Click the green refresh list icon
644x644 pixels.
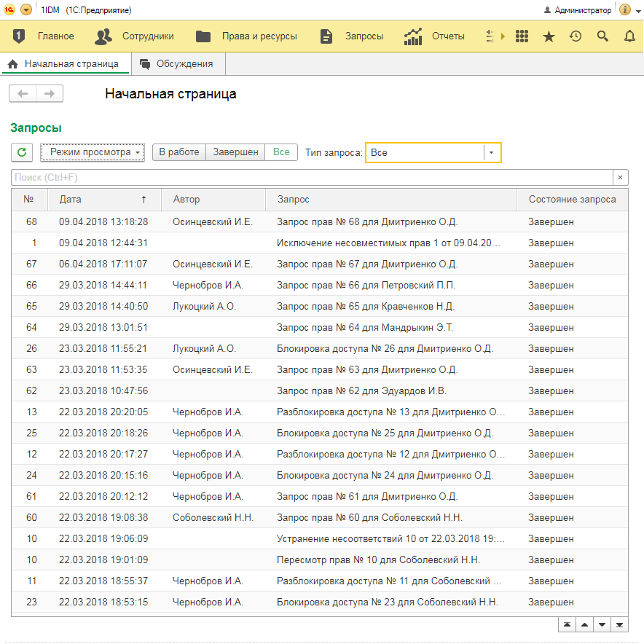22,152
